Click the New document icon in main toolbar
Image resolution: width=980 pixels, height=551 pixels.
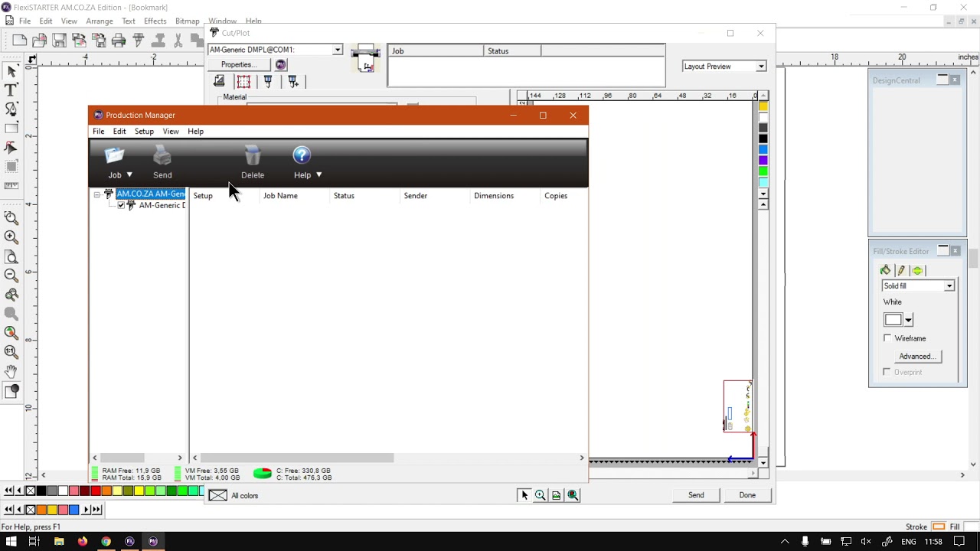[20, 40]
